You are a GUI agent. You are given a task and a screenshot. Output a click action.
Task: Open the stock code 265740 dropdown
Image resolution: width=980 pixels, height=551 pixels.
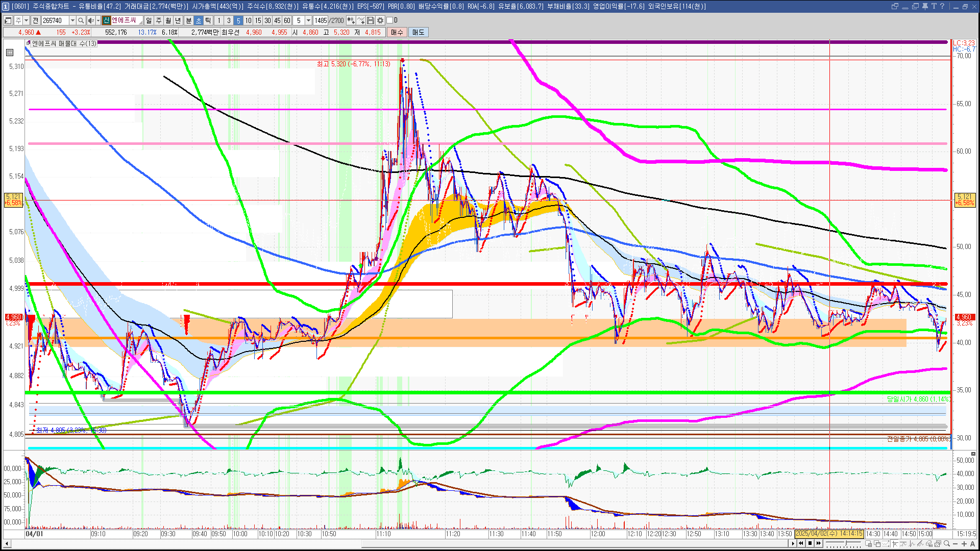[72, 20]
